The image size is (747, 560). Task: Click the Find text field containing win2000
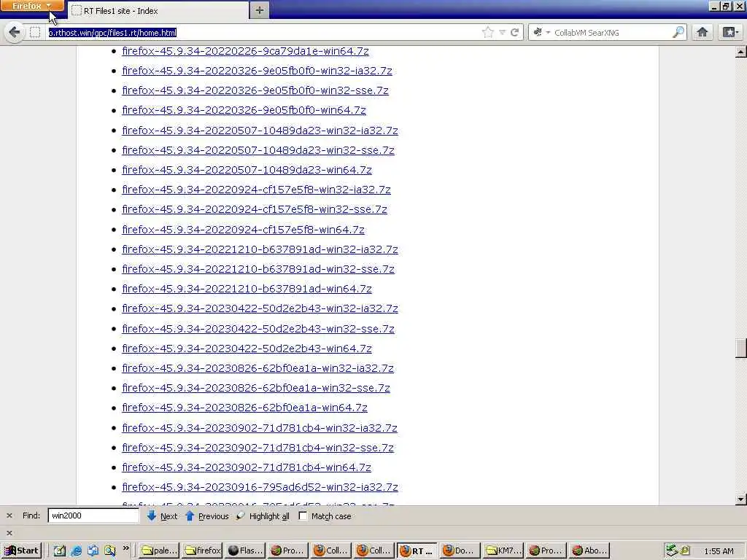coord(93,516)
